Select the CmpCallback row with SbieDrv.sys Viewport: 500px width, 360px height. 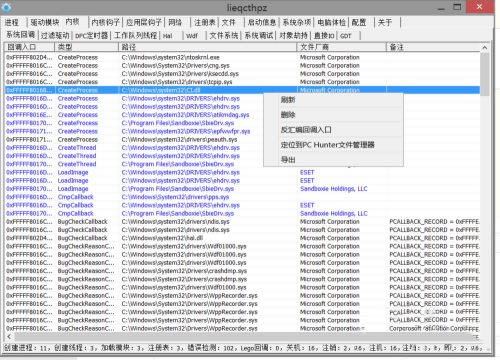point(242,213)
